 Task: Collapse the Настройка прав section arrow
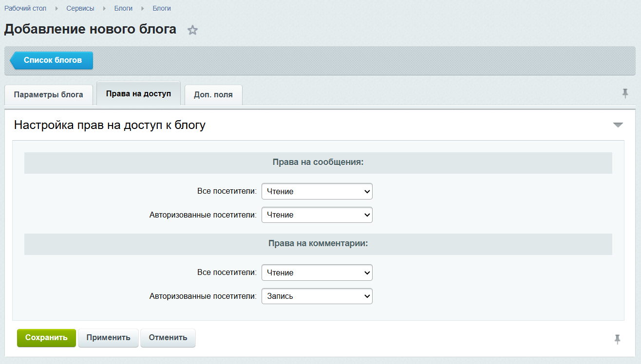click(618, 125)
